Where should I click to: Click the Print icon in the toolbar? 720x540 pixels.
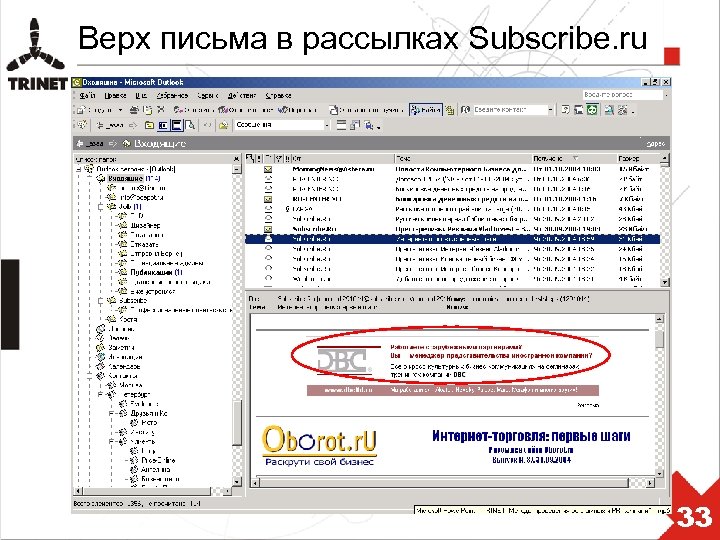click(x=134, y=110)
